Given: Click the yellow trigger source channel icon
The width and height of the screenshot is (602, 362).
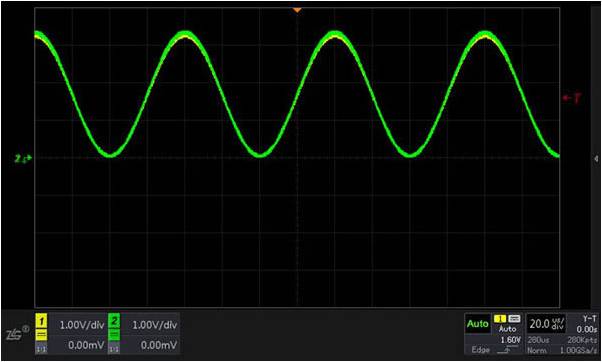Looking at the screenshot, I should (500, 319).
